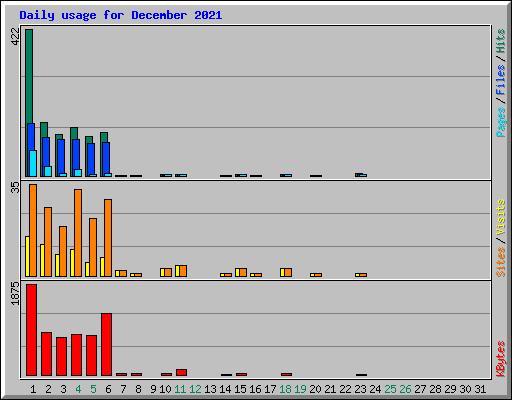Click the orange sites bar for day 15

click(x=243, y=272)
